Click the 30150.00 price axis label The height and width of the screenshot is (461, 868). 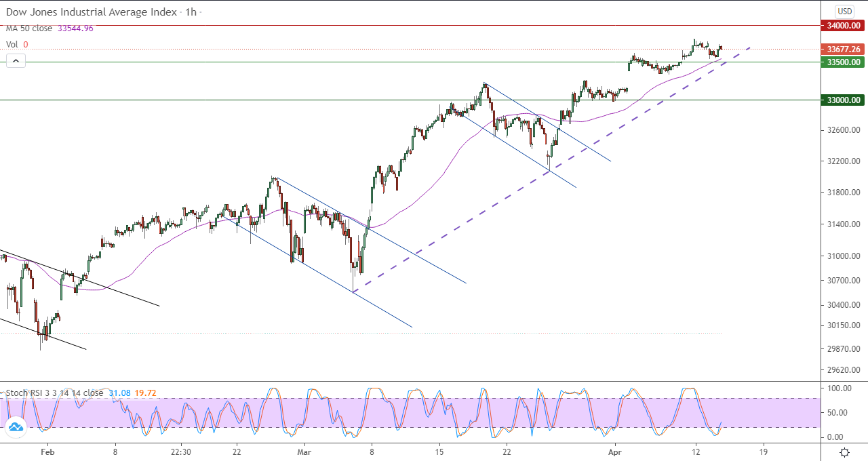pos(844,325)
